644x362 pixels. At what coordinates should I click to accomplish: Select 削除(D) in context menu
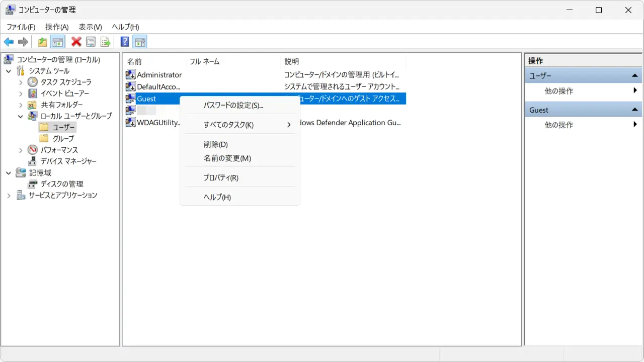coord(240,144)
